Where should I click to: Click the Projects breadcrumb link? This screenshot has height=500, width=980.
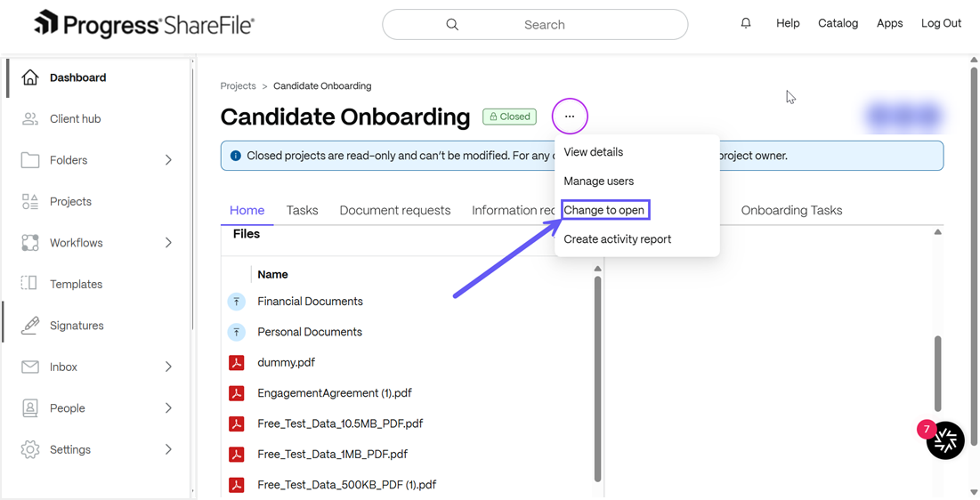(239, 85)
